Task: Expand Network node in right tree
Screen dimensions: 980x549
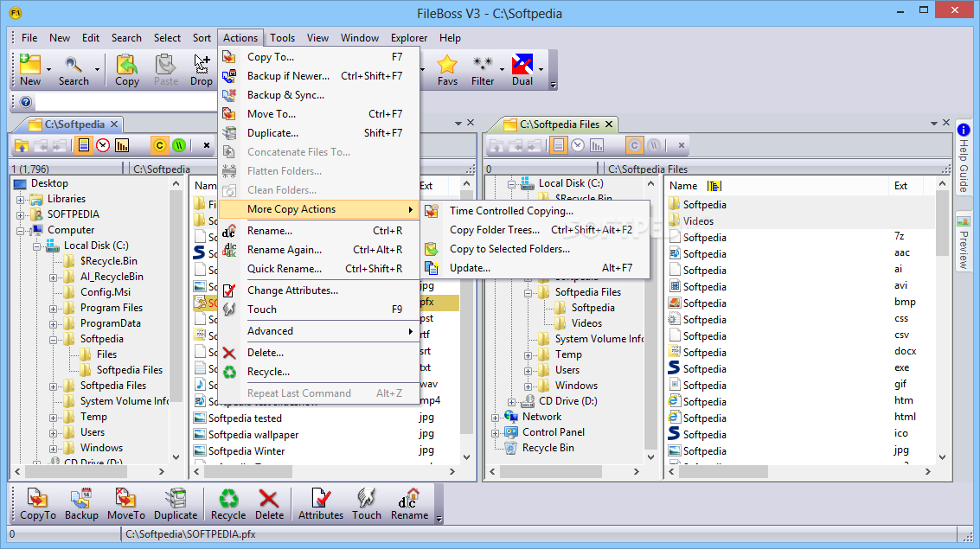Action: (x=495, y=418)
